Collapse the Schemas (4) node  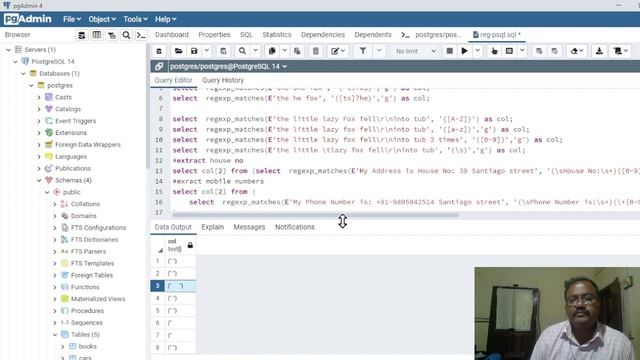point(39,180)
